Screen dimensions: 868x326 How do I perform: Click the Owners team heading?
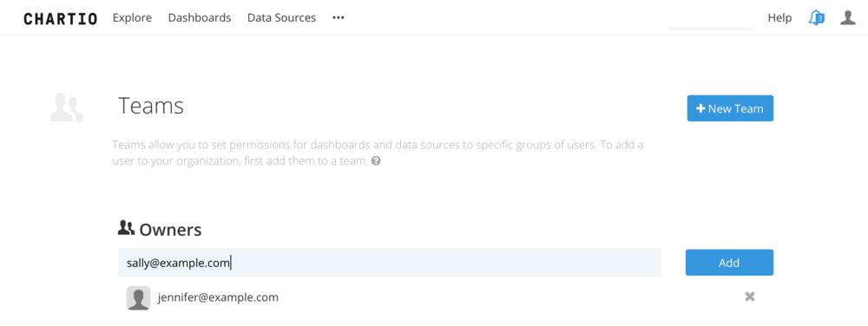[170, 230]
